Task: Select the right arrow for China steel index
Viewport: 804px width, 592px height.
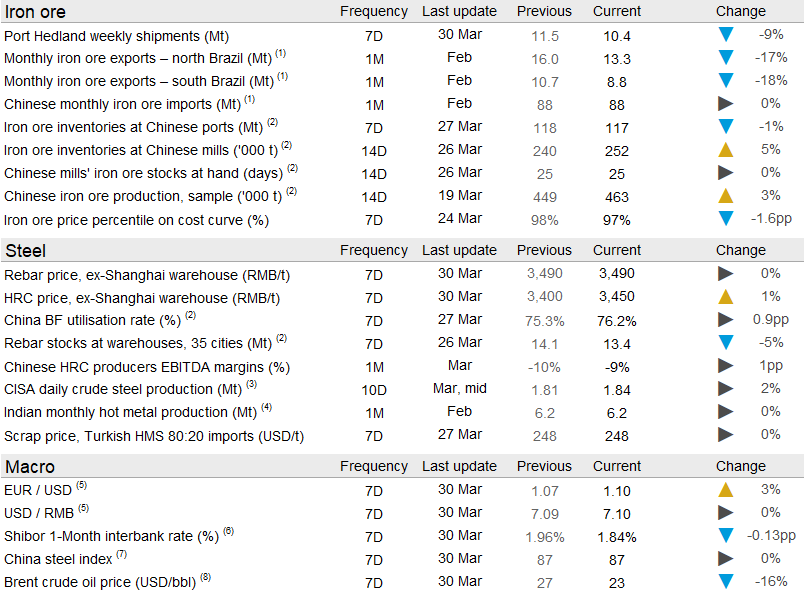Action: point(726,559)
